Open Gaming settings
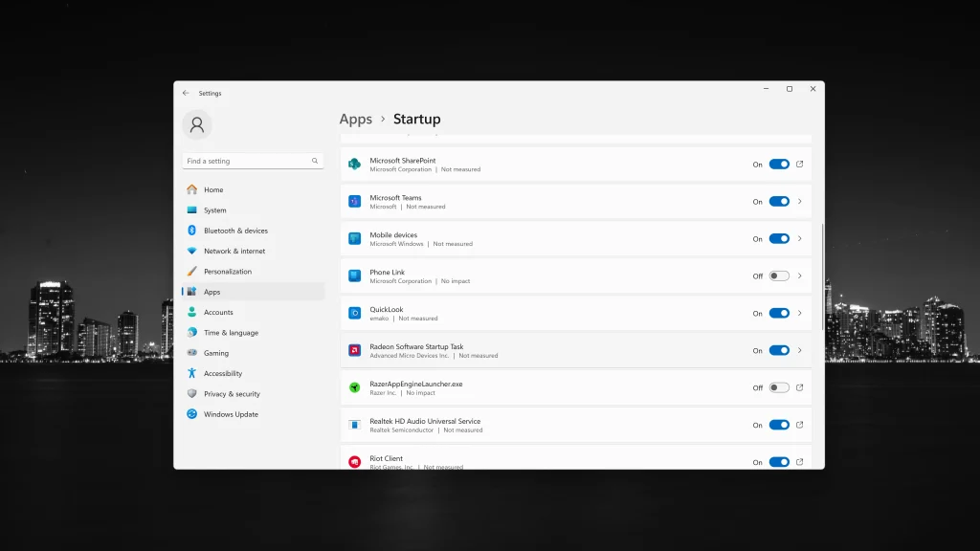Image resolution: width=980 pixels, height=551 pixels. tap(253, 353)
